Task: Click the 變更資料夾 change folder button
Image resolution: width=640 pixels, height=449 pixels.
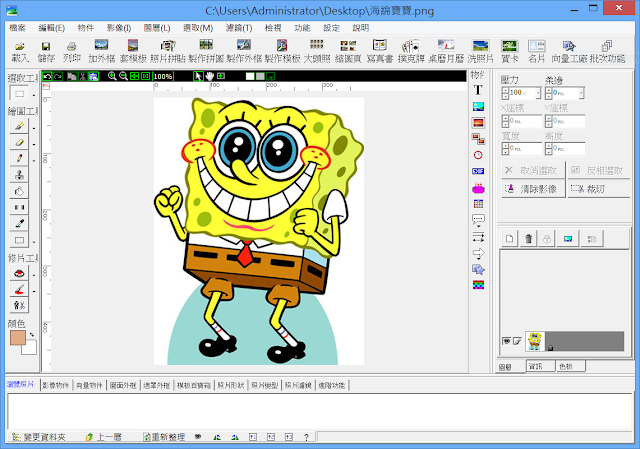Action: tap(39, 437)
